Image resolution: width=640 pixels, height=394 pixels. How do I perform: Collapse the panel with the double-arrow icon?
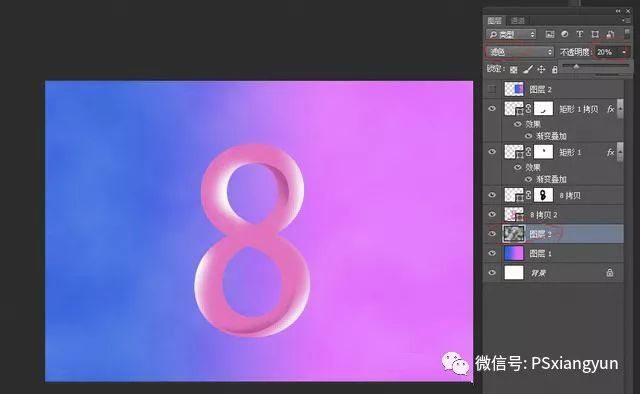point(618,11)
